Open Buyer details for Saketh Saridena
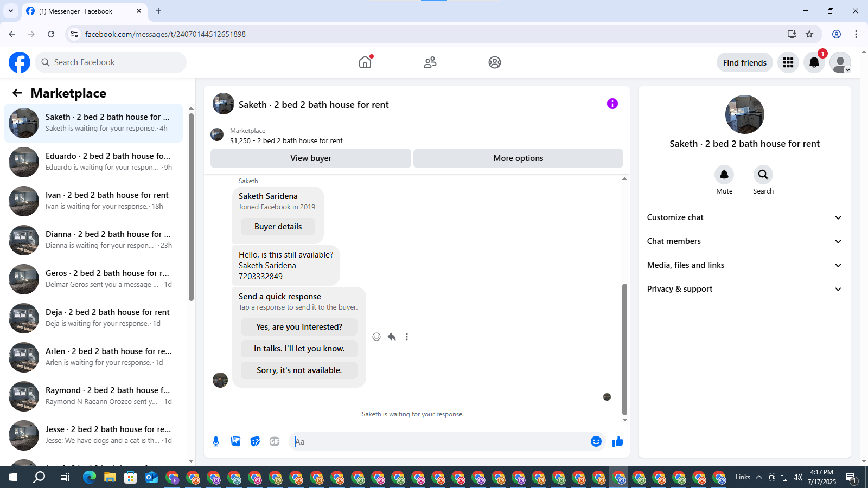The image size is (868, 488). [278, 227]
